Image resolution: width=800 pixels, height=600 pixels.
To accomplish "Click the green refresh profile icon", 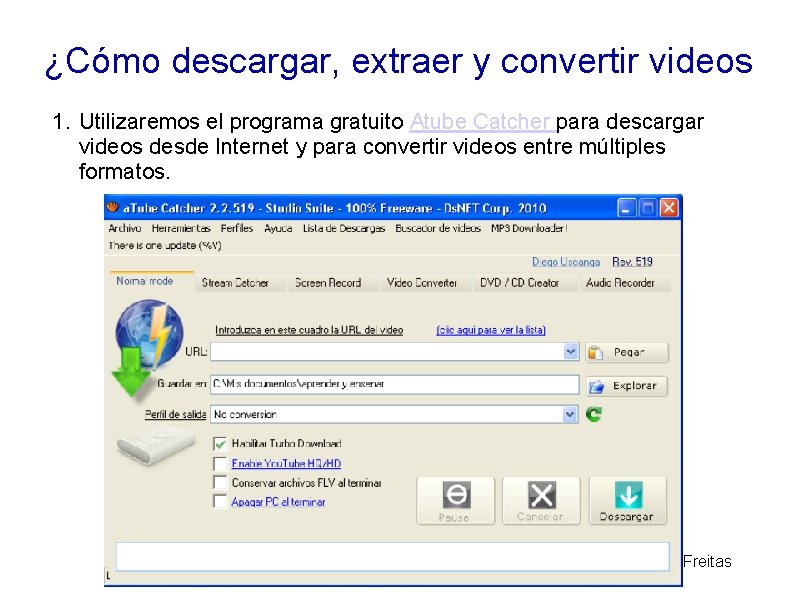I will click(593, 414).
